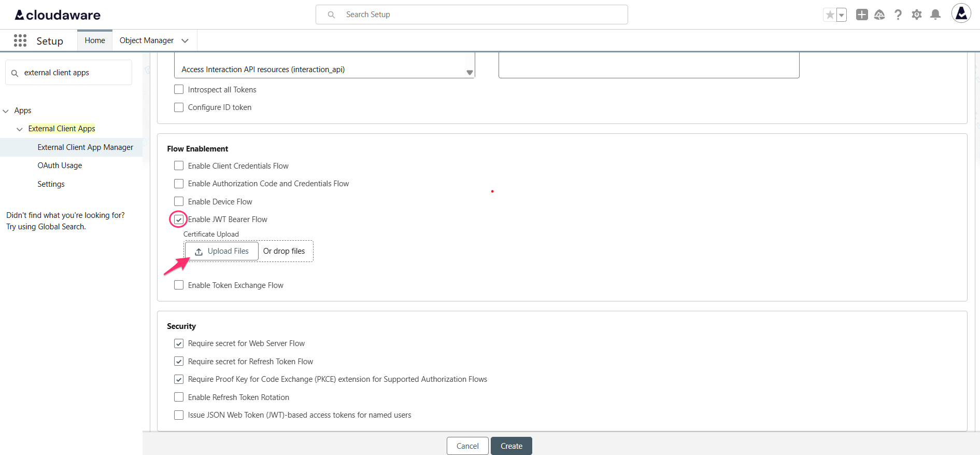Viewport: 980px width, 455px height.
Task: Collapse the Apps tree section
Action: click(x=6, y=111)
